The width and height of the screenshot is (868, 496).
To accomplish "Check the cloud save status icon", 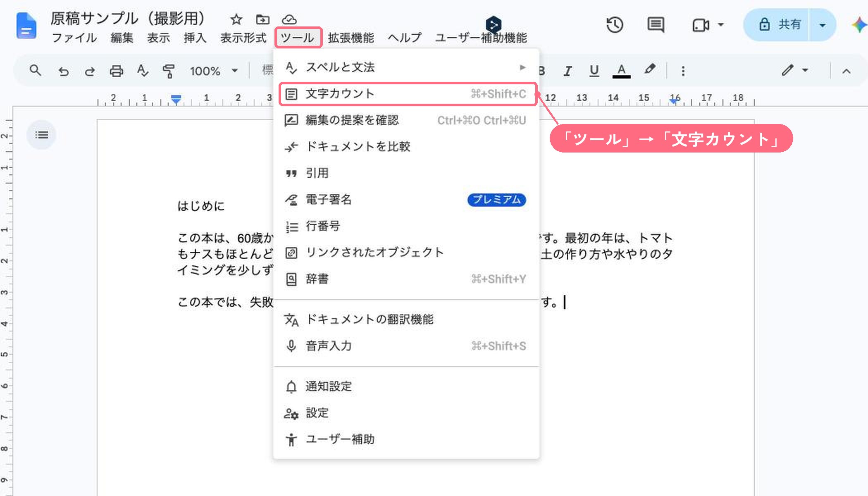I will [x=289, y=19].
